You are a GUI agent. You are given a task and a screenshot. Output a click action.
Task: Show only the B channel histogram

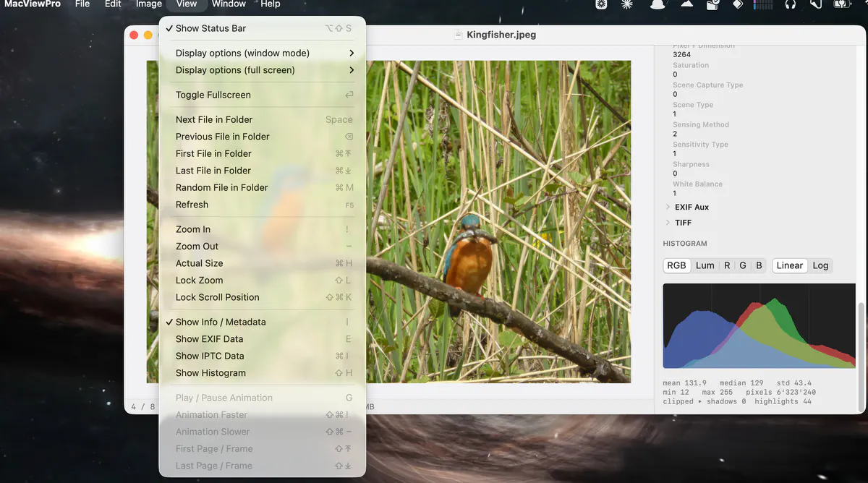759,265
